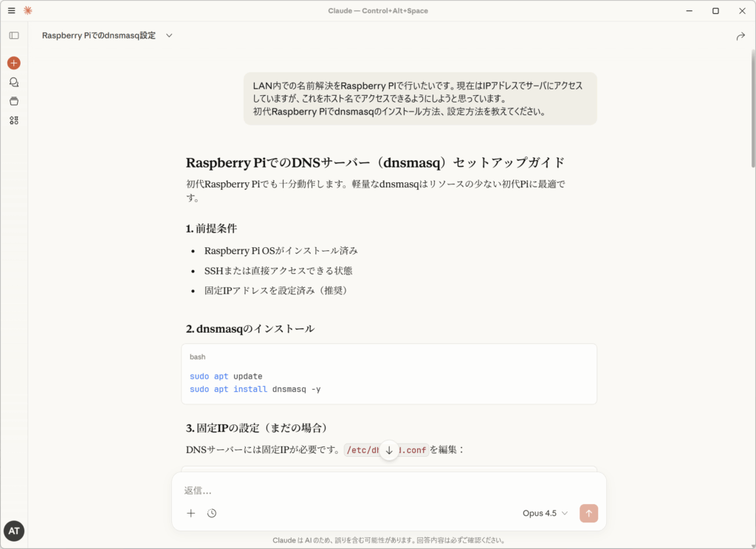The image size is (756, 549).
Task: Open the clock icon in composer
Action: click(212, 514)
